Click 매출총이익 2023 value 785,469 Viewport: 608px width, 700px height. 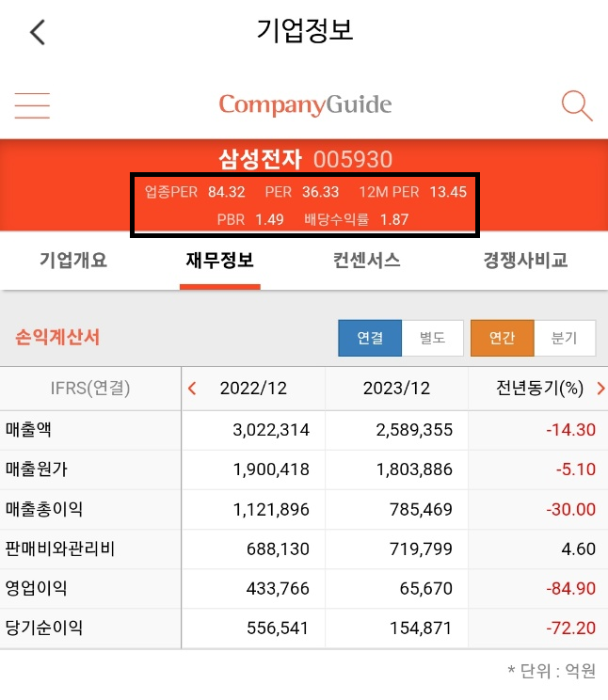[x=421, y=509]
